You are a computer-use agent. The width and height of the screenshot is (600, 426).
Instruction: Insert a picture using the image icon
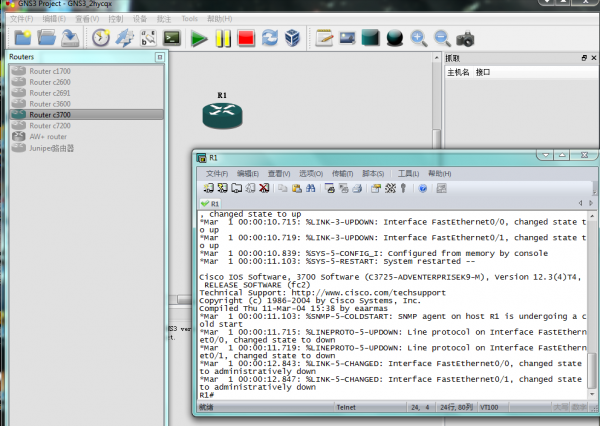347,38
